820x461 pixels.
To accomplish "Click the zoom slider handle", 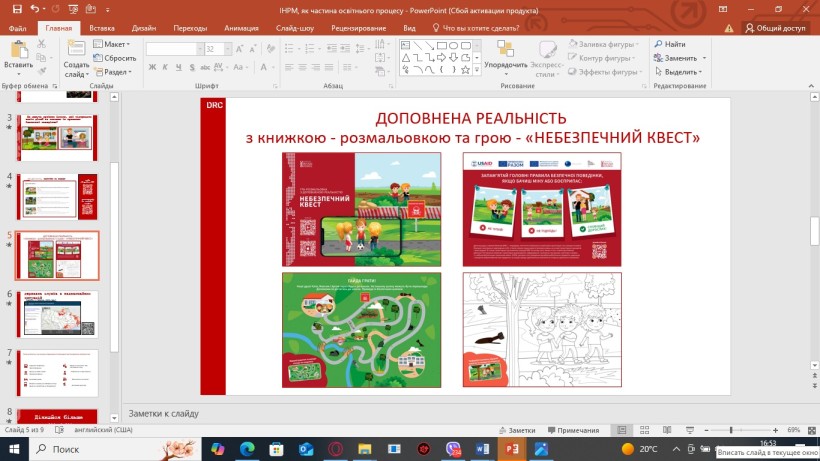I will pyautogui.click(x=731, y=430).
